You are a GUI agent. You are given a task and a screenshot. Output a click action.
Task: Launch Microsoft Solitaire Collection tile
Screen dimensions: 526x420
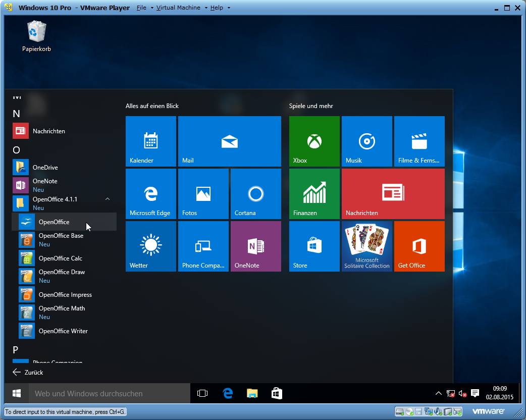(366, 246)
